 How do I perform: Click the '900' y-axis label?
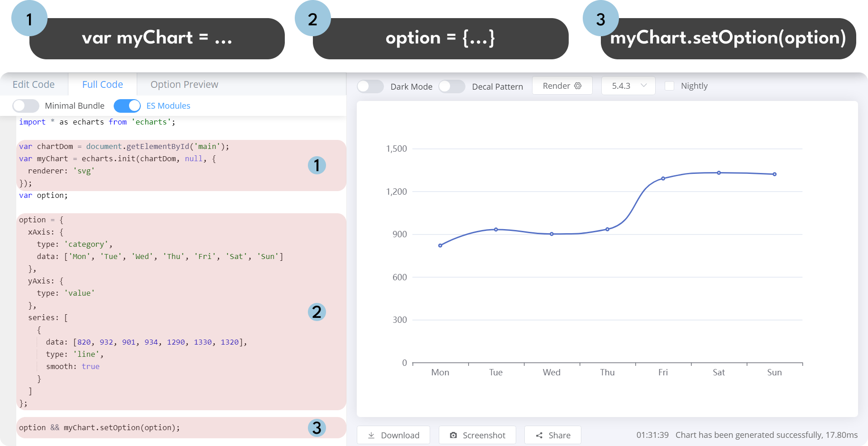(399, 234)
